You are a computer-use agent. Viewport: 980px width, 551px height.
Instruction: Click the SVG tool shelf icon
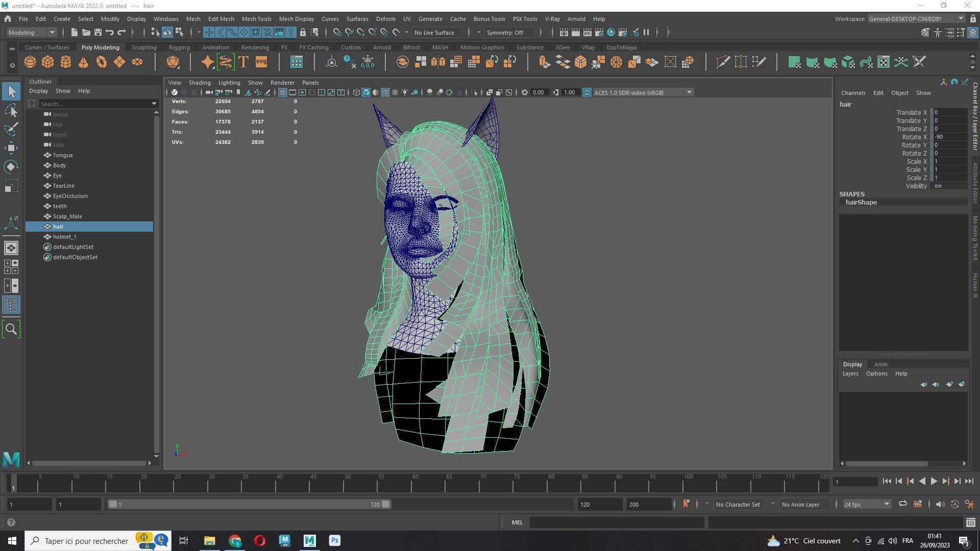(261, 62)
